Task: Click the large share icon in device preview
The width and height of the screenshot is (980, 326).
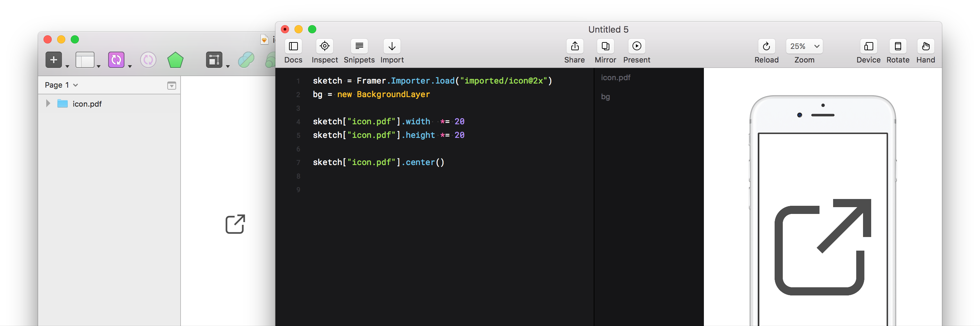Action: pos(823,247)
